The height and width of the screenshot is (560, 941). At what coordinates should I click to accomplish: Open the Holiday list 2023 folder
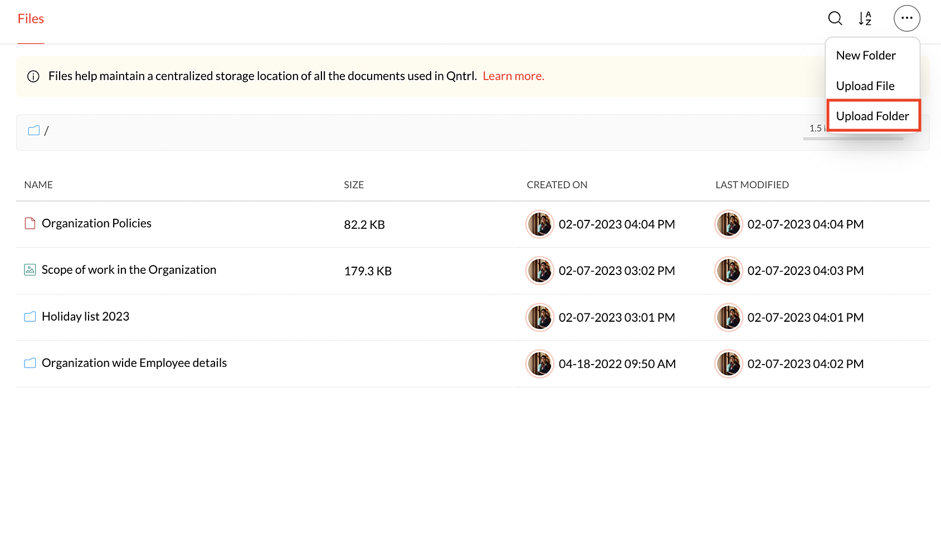point(85,317)
